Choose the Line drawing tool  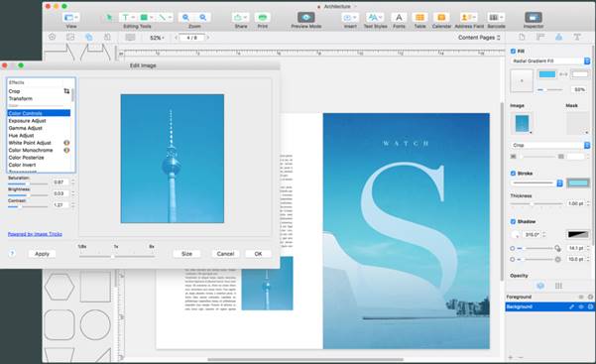click(x=165, y=18)
